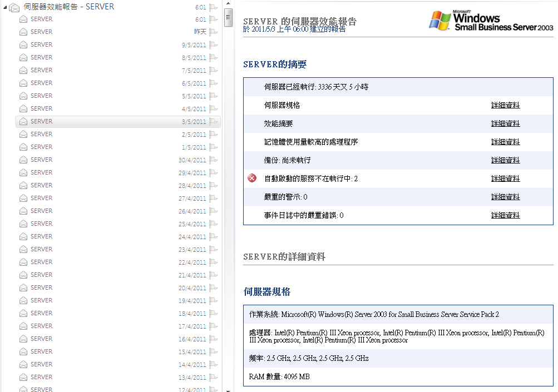Flag the SERVER message from 昨天
The height and width of the screenshot is (392, 558).
tap(214, 32)
